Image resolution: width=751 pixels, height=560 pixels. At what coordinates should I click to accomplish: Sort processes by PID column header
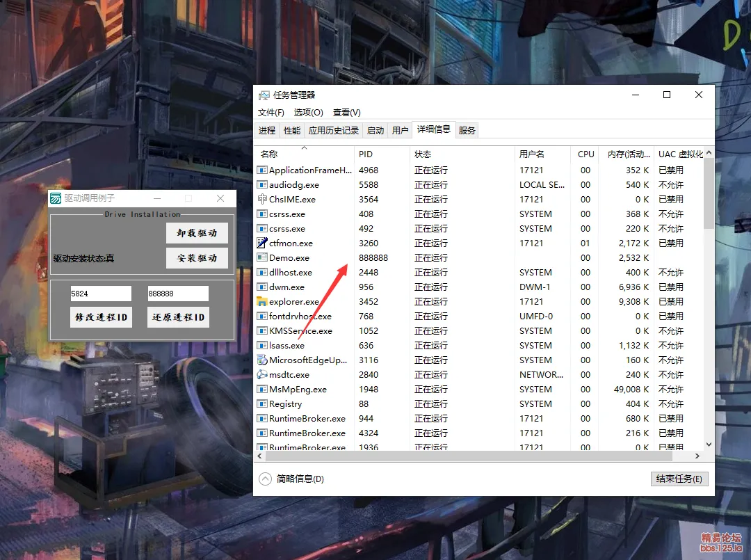pyautogui.click(x=366, y=154)
